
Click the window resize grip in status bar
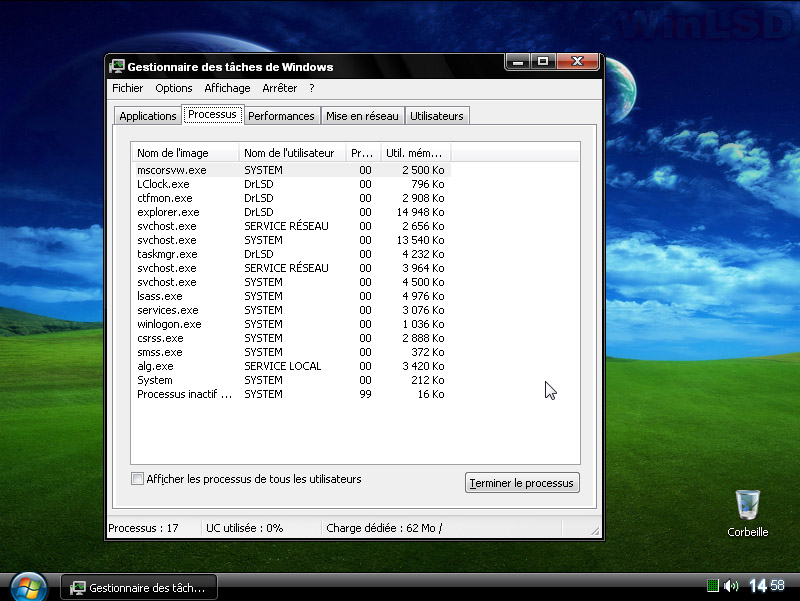(x=595, y=531)
